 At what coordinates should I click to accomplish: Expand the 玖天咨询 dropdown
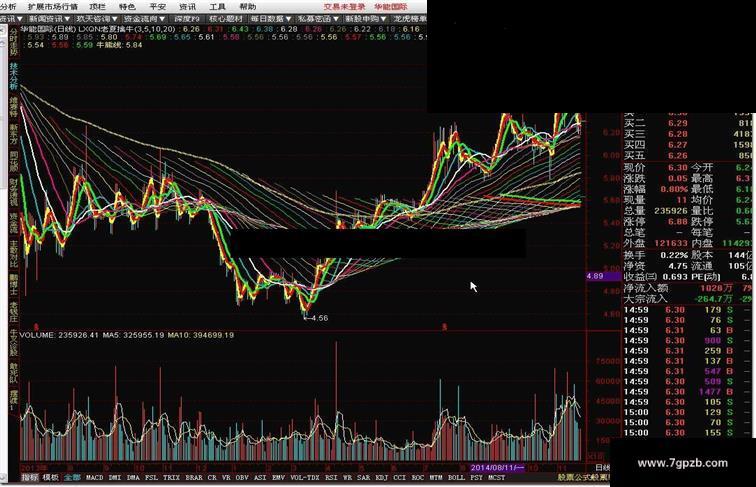tap(96, 19)
